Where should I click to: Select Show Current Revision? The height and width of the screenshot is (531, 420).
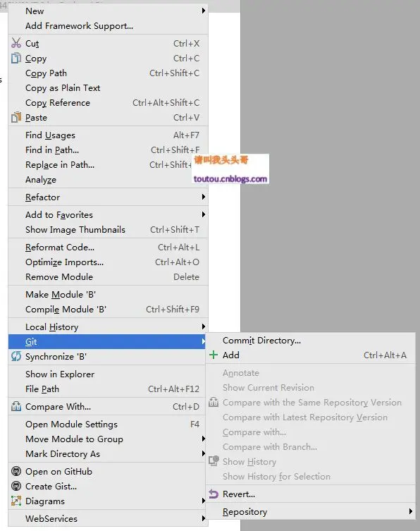[x=310, y=387]
